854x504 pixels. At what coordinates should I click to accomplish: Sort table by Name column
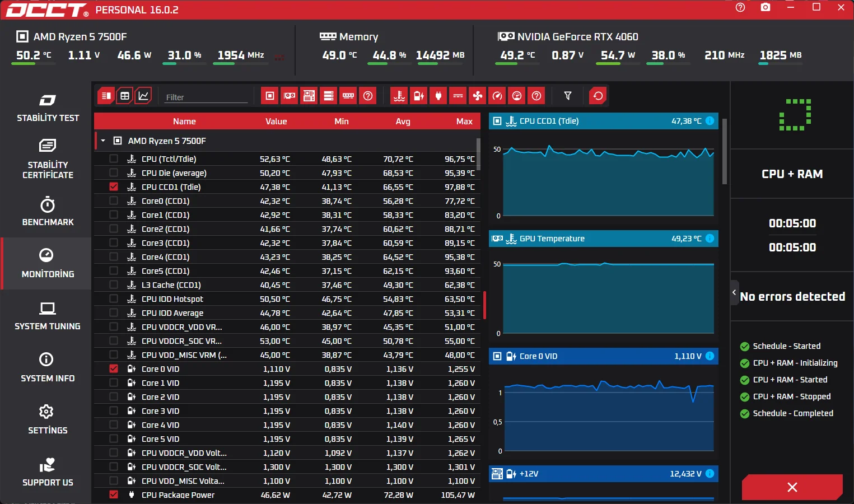[184, 122]
